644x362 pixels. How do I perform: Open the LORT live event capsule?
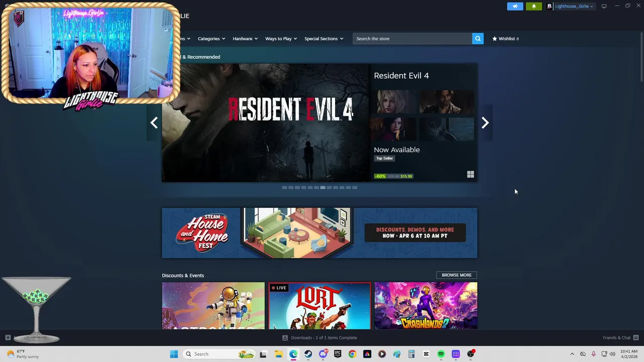click(319, 306)
